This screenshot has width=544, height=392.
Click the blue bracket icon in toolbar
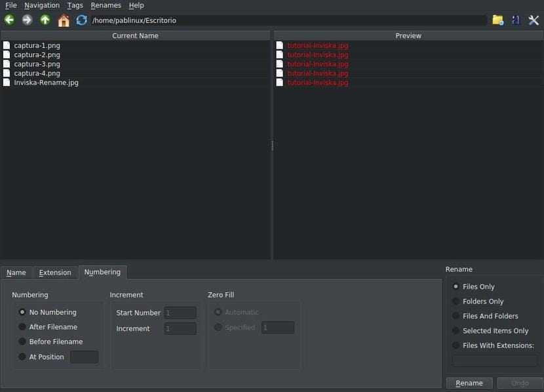coord(516,20)
